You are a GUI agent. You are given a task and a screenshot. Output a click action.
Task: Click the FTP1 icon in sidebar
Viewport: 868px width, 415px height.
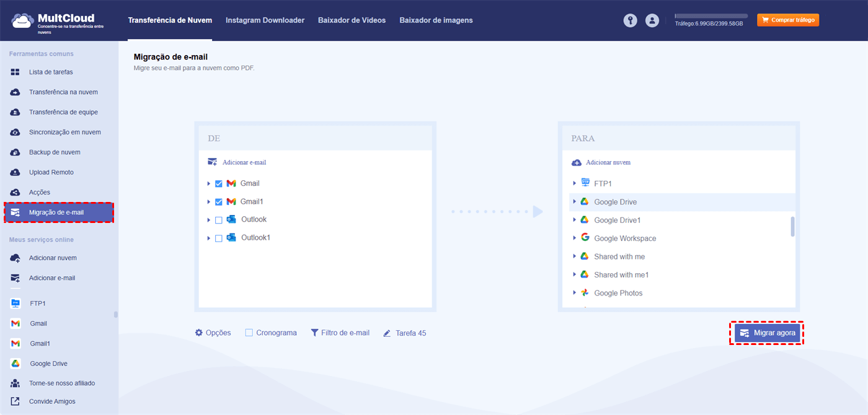(x=15, y=304)
